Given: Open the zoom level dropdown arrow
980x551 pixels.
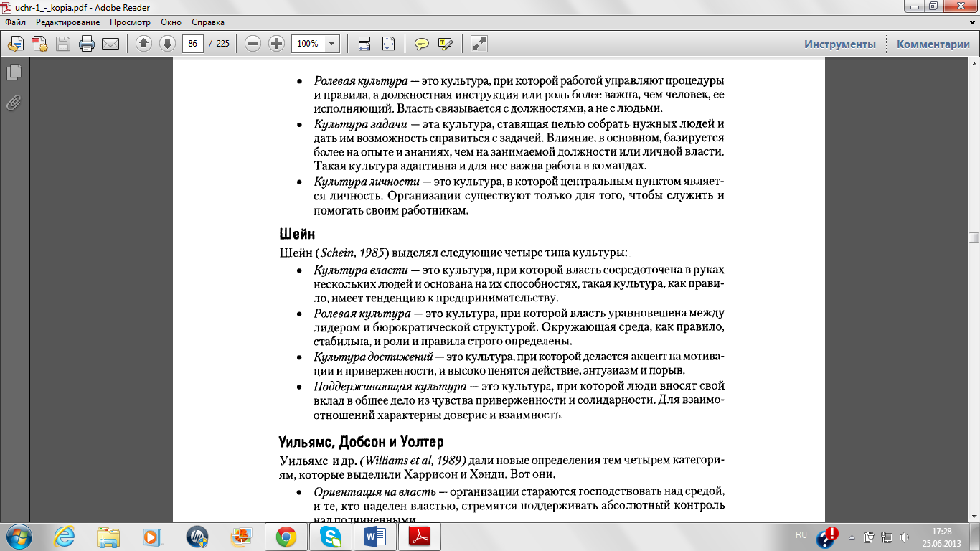Looking at the screenshot, I should (331, 44).
